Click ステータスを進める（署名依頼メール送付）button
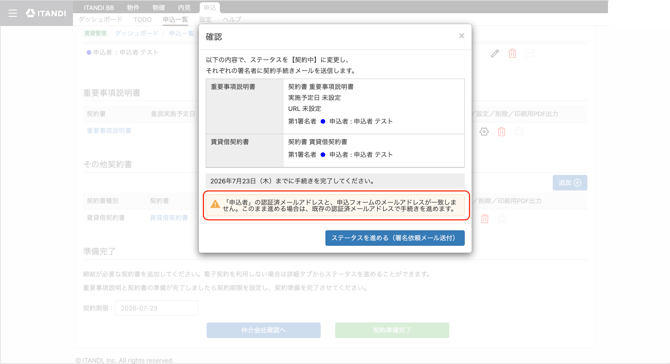670x364 pixels. (395, 238)
